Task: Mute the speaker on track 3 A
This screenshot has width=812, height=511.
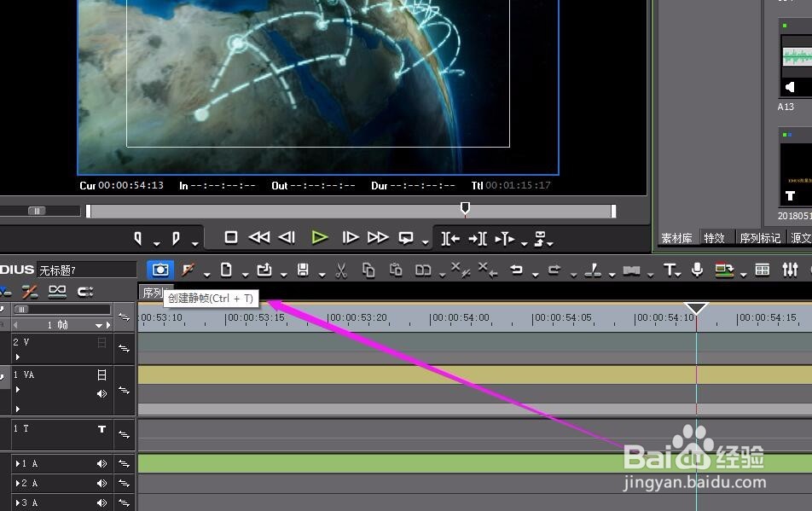Action: click(102, 502)
